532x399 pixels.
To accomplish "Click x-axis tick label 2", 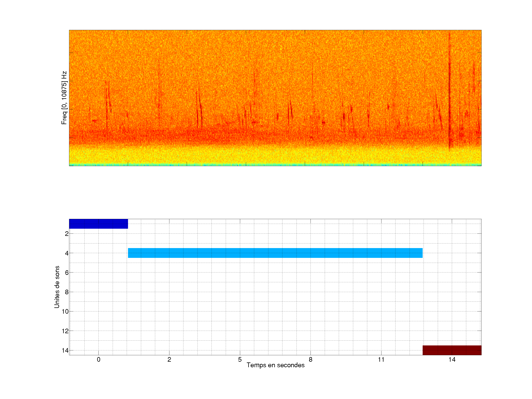I will [169, 359].
